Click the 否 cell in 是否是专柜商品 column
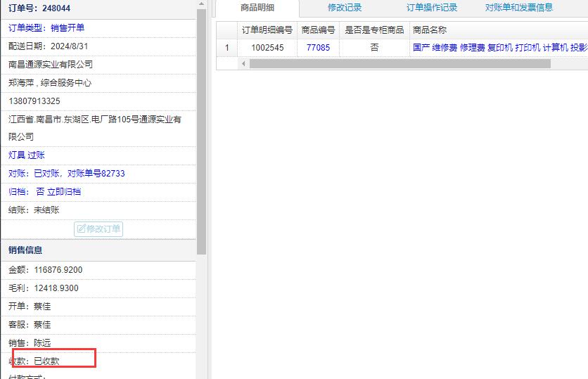The height and width of the screenshot is (379, 588). click(374, 48)
